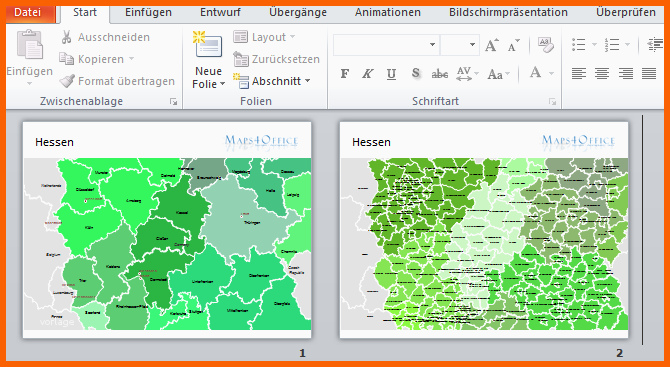Decrease font size with small A icon

coord(513,45)
